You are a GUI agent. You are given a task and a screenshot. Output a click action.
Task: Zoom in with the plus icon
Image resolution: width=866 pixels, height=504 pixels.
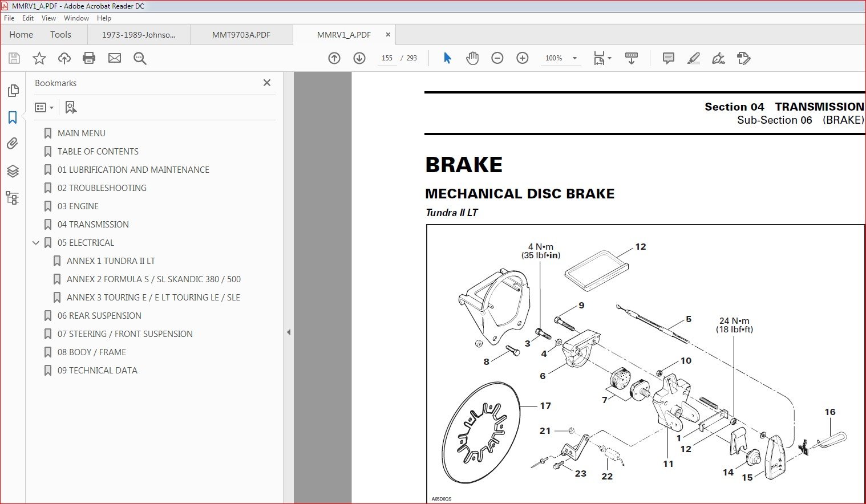523,58
